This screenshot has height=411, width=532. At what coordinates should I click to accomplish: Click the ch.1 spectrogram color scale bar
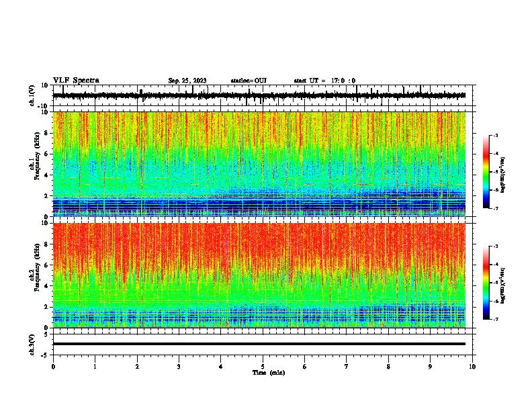coord(486,172)
